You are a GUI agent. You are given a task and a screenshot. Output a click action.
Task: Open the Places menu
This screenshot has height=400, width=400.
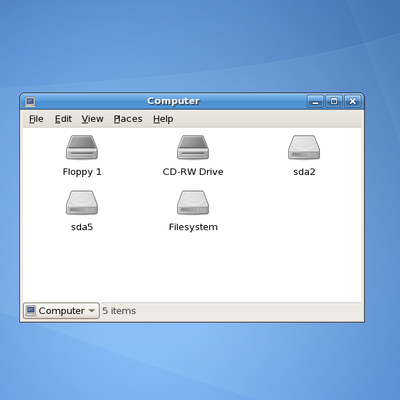pos(128,119)
